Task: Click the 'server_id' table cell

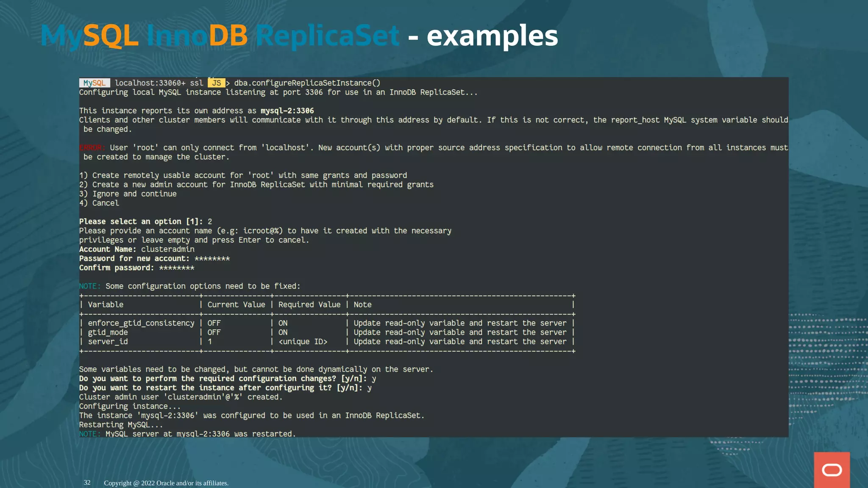Action: pos(108,341)
